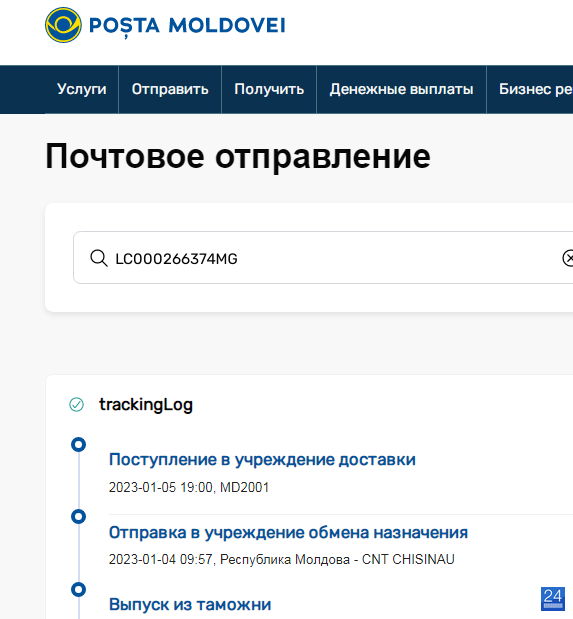
Task: Clear the tracking number with the X icon
Action: (x=567, y=258)
